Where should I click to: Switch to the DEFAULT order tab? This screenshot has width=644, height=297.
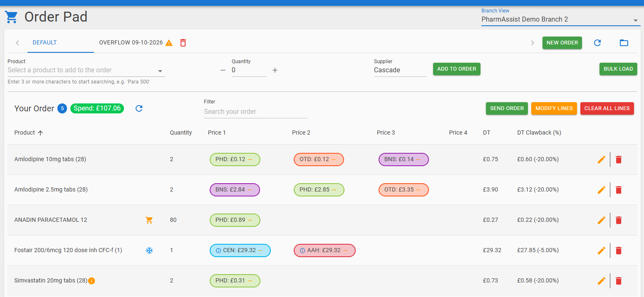tap(45, 42)
